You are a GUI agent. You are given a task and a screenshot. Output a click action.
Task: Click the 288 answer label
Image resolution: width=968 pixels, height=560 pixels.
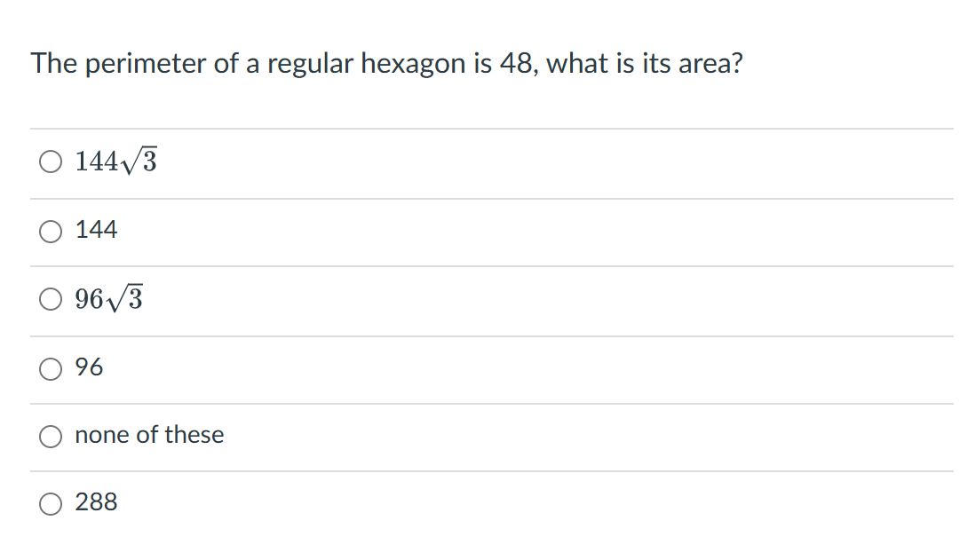[x=96, y=502]
